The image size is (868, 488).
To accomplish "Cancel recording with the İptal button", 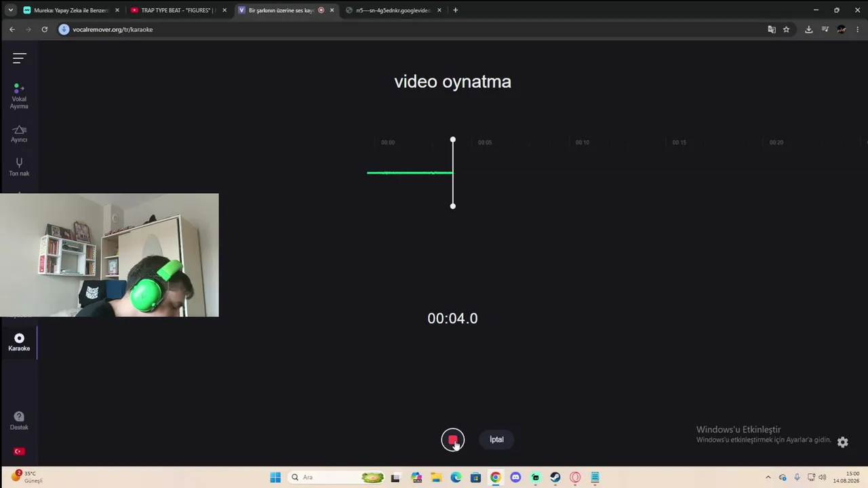I will [x=496, y=439].
